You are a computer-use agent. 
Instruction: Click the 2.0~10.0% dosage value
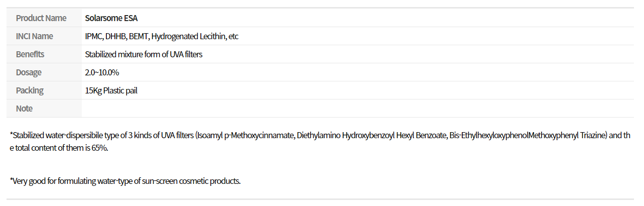[102, 72]
